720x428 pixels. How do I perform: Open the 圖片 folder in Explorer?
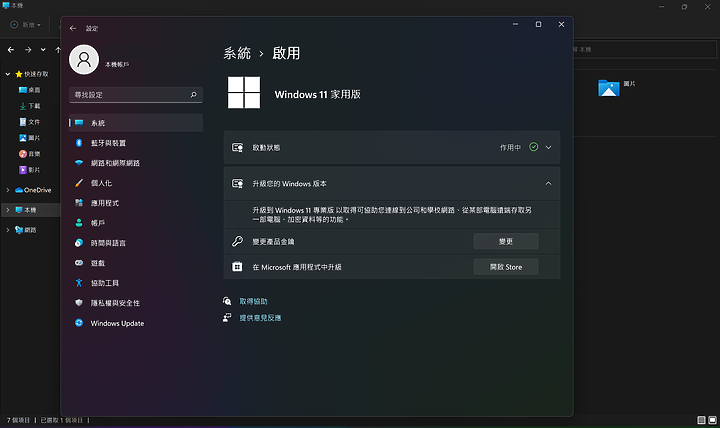(x=617, y=87)
